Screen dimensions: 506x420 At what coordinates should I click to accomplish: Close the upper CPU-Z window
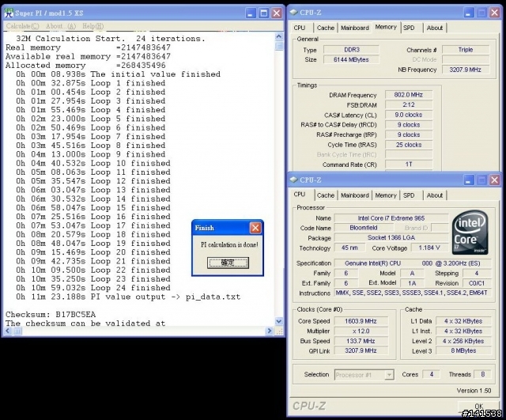click(x=494, y=13)
